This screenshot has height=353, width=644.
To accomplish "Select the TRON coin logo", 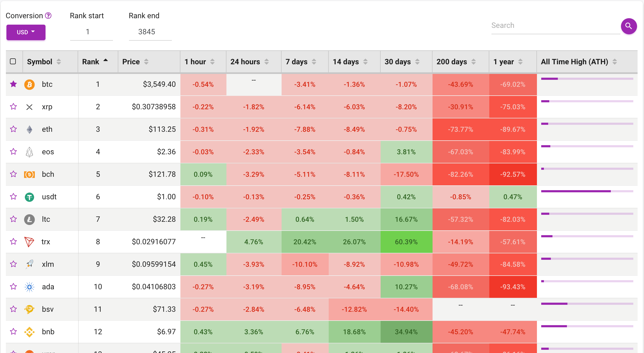I will point(29,242).
